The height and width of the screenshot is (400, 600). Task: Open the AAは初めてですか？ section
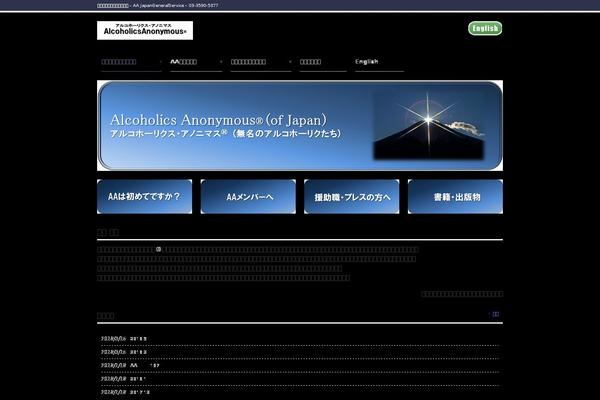pyautogui.click(x=145, y=196)
